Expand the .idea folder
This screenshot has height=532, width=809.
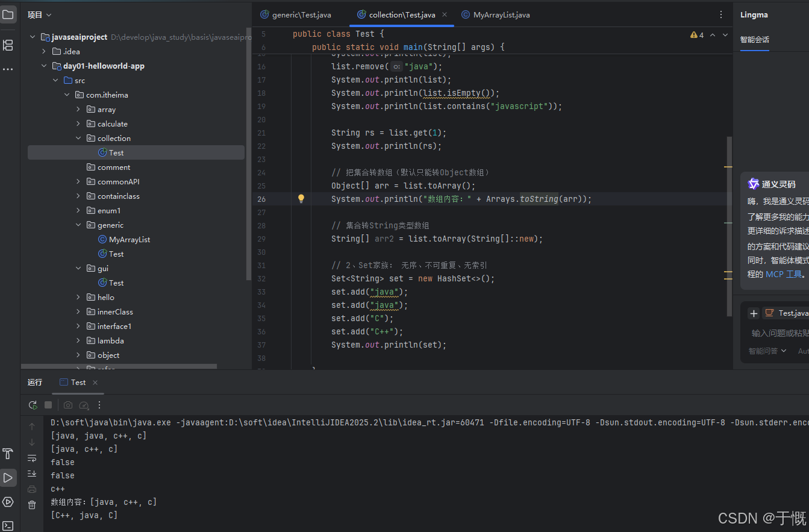(44, 51)
